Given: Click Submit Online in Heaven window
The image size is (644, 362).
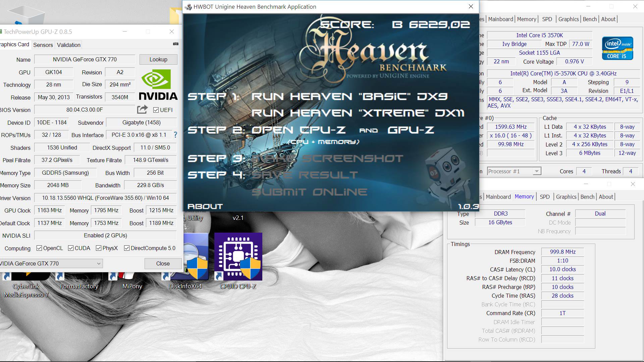Looking at the screenshot, I should [309, 192].
